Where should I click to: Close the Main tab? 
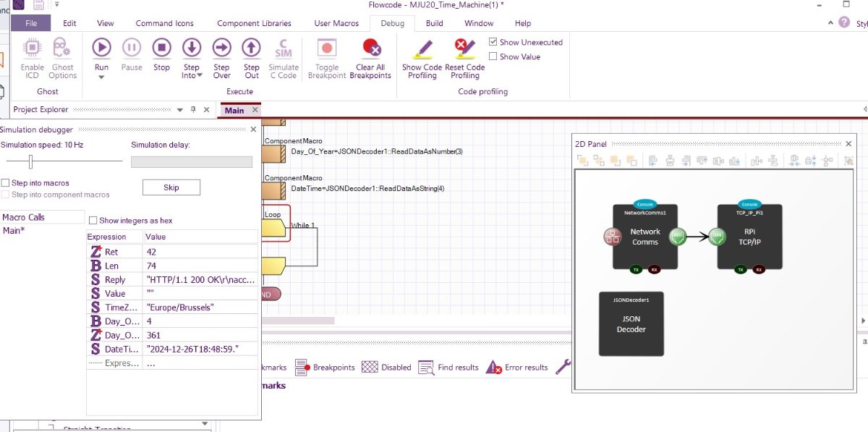click(255, 110)
